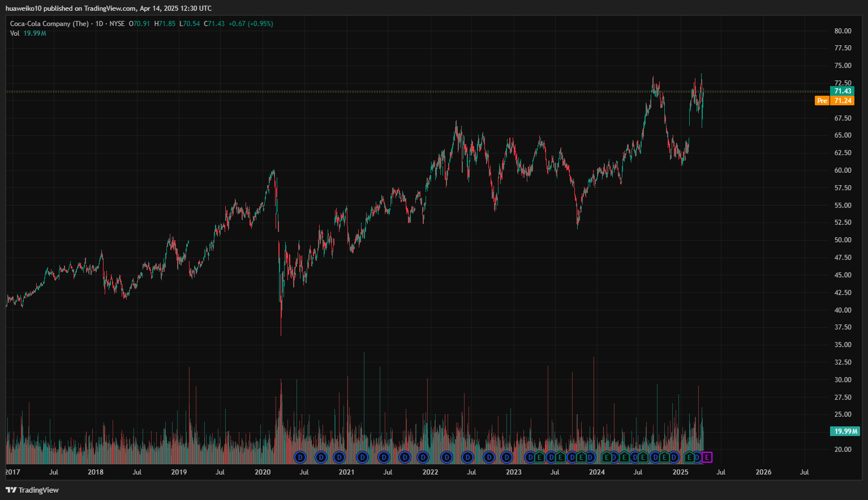
Task: Click the Vol 19.99M indicator legend
Action: click(x=28, y=33)
